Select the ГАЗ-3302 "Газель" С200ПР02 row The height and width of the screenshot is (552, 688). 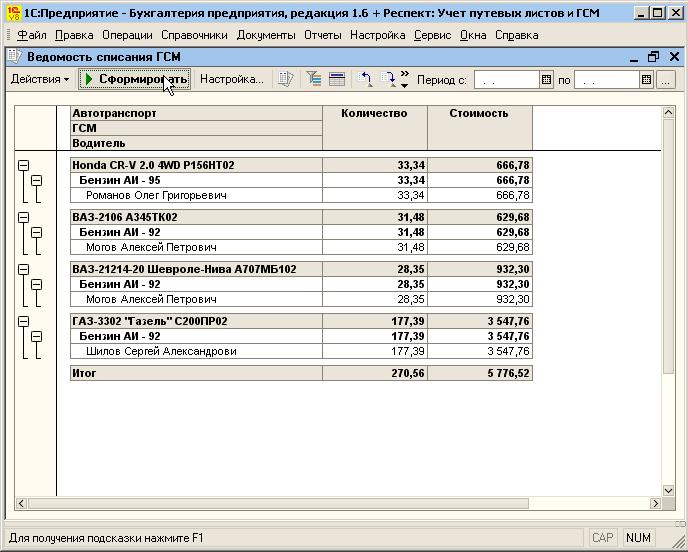(x=301, y=321)
